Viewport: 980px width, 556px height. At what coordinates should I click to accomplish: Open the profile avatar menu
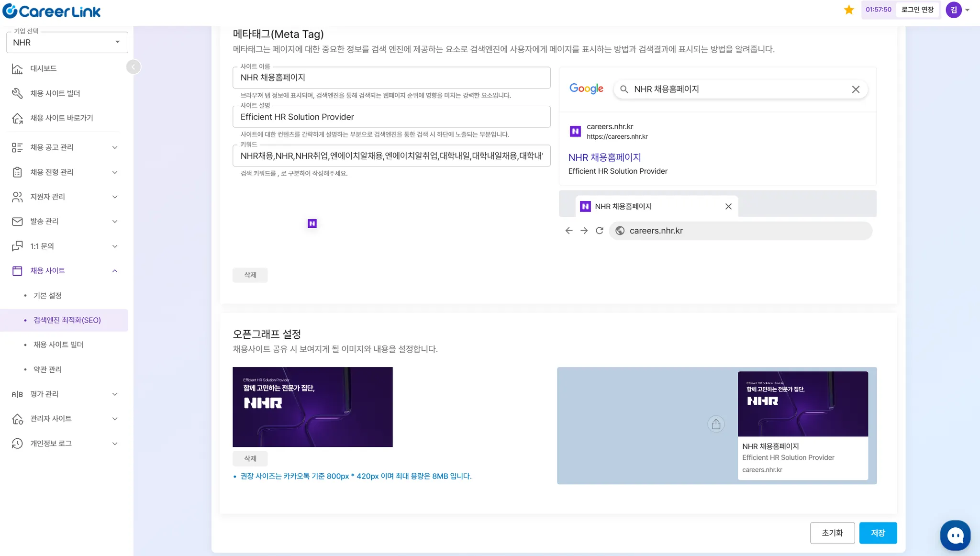pos(954,10)
